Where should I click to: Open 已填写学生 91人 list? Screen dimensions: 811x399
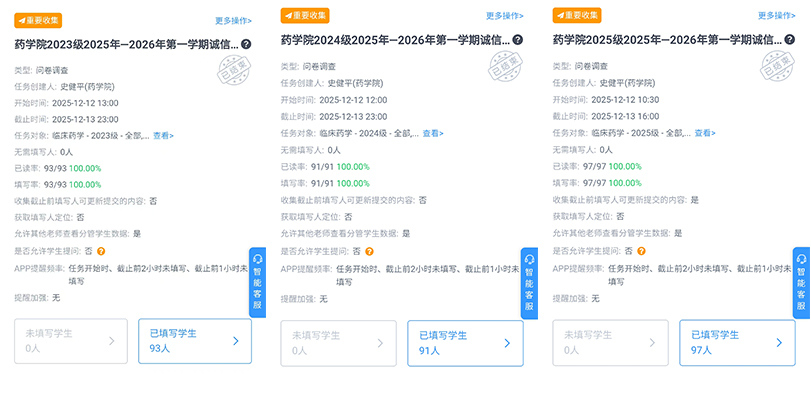[465, 343]
